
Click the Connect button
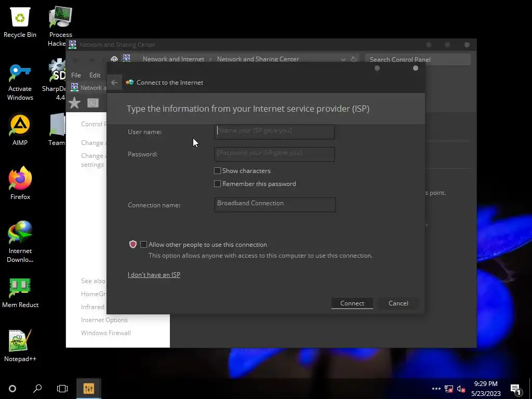pyautogui.click(x=352, y=303)
